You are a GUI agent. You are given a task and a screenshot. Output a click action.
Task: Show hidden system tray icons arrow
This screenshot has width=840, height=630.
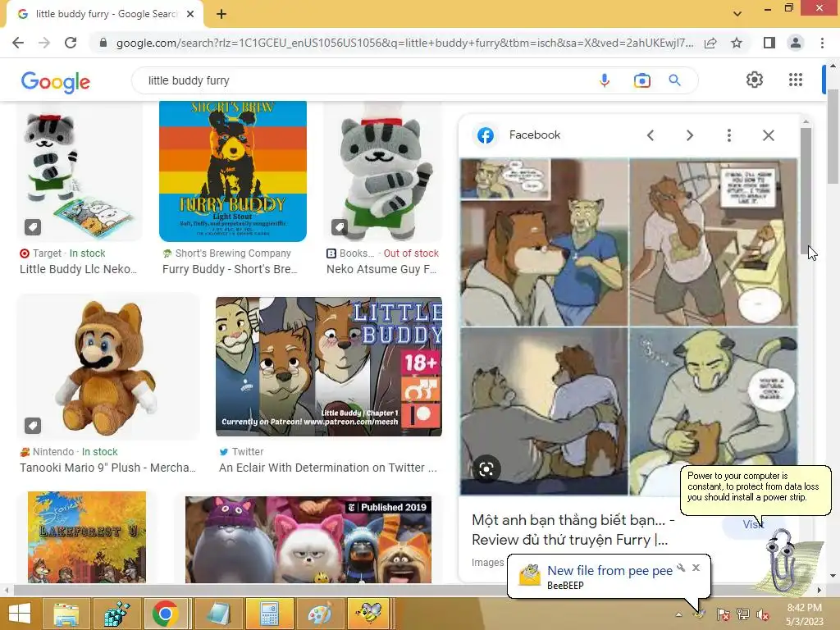click(x=678, y=614)
